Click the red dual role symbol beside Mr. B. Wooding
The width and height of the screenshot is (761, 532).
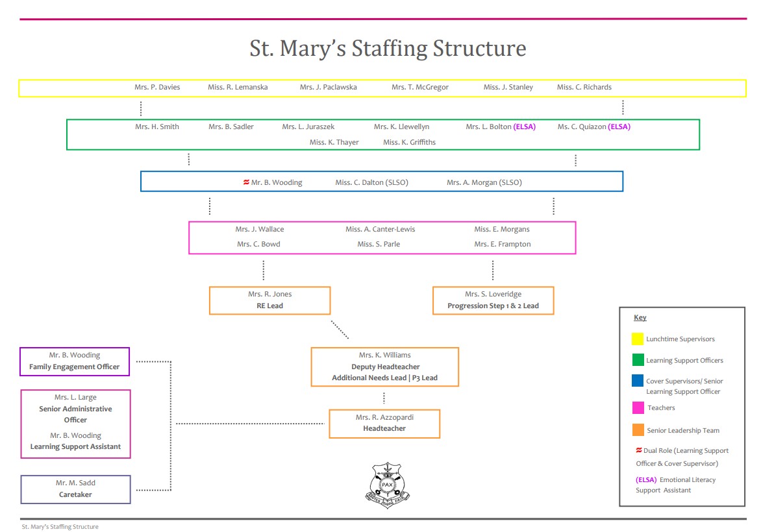[246, 182]
